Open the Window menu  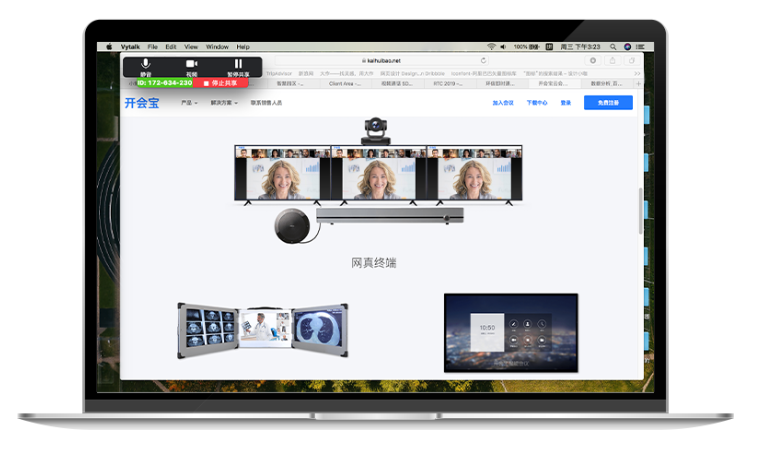click(217, 47)
